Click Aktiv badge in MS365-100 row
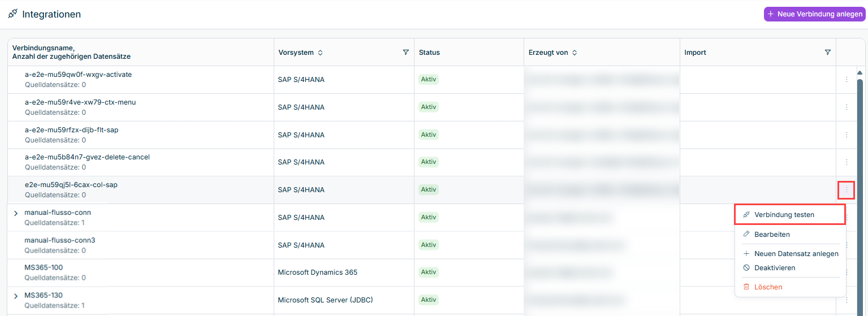 click(x=429, y=272)
